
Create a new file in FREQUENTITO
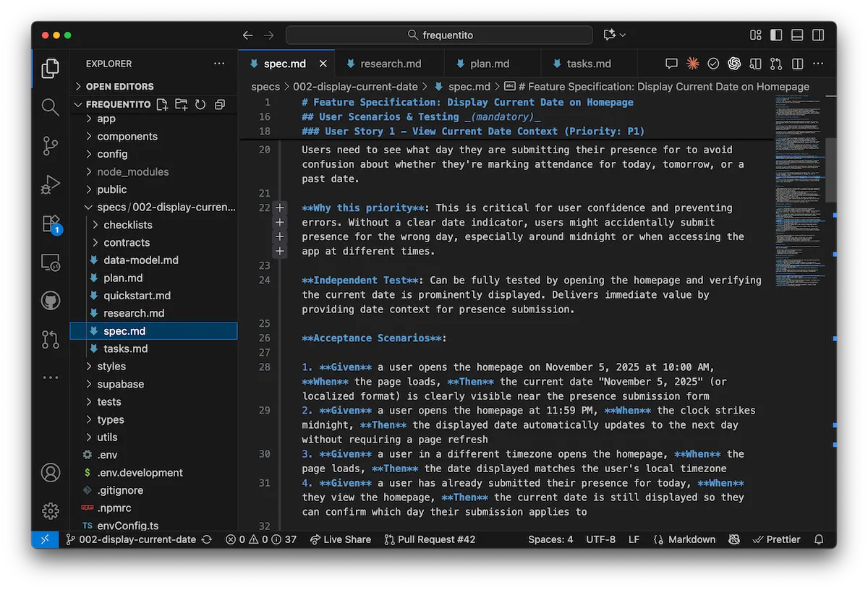[162, 104]
